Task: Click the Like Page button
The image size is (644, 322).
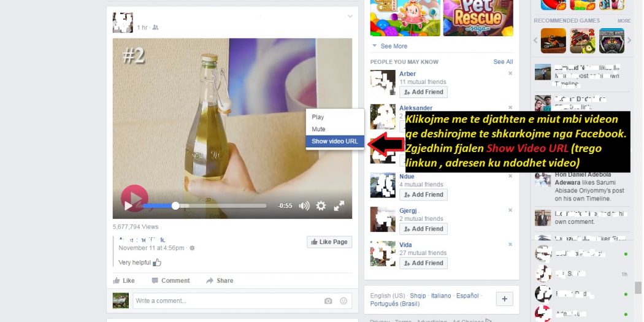Action: 329,242
